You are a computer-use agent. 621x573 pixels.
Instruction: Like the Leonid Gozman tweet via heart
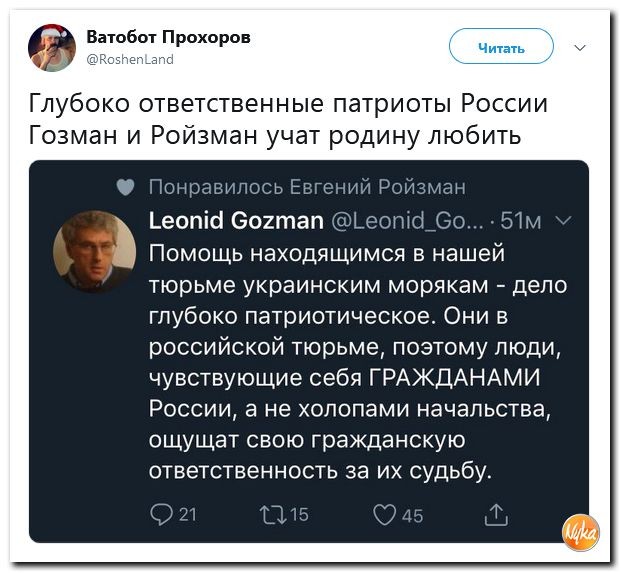point(384,515)
